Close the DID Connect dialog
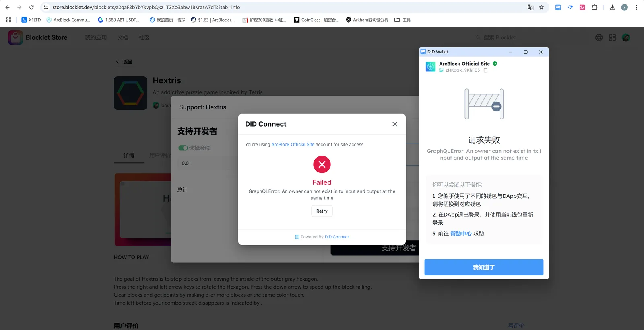 tap(395, 124)
